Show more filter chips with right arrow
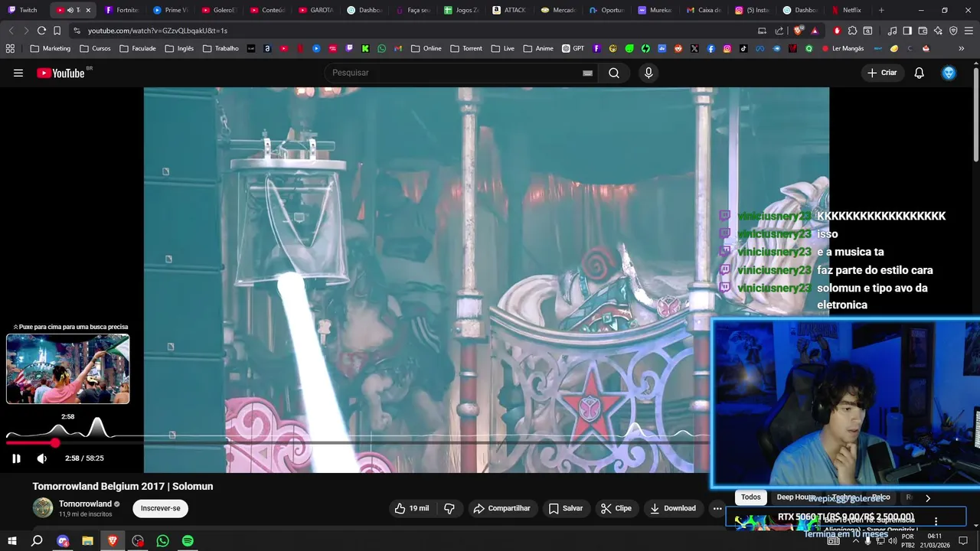The width and height of the screenshot is (980, 551). [928, 497]
